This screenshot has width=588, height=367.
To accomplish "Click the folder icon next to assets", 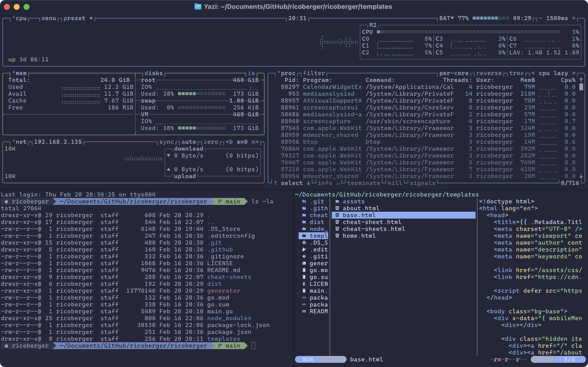I will 337,201.
